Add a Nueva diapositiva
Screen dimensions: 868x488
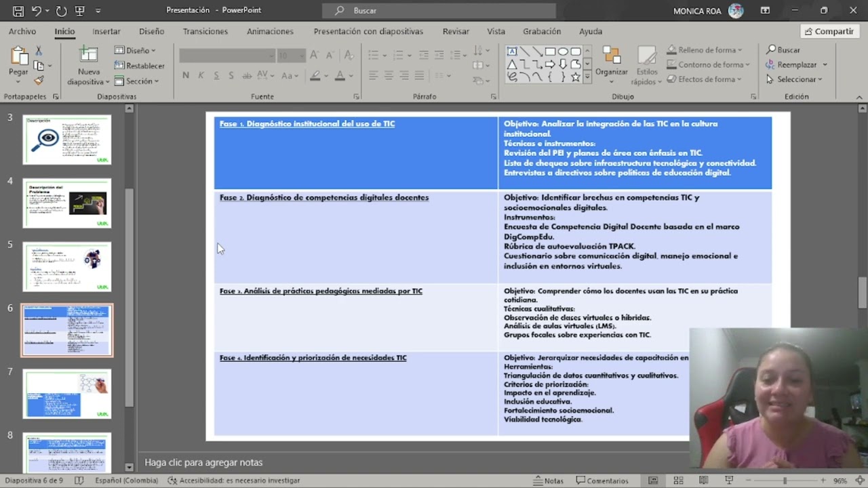click(88, 66)
